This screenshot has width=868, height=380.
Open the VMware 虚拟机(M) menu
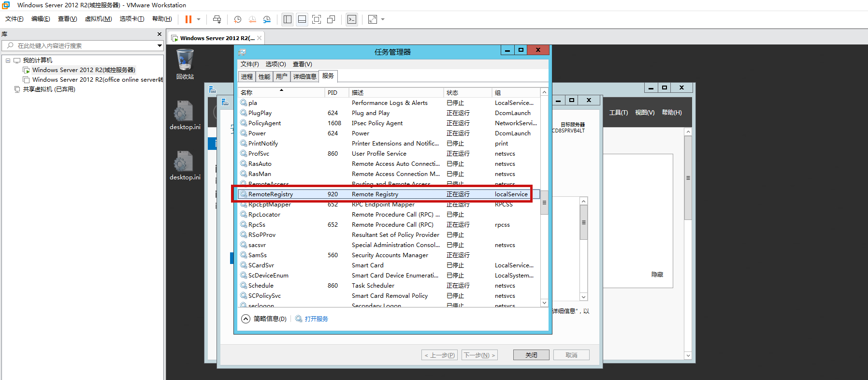click(x=98, y=19)
